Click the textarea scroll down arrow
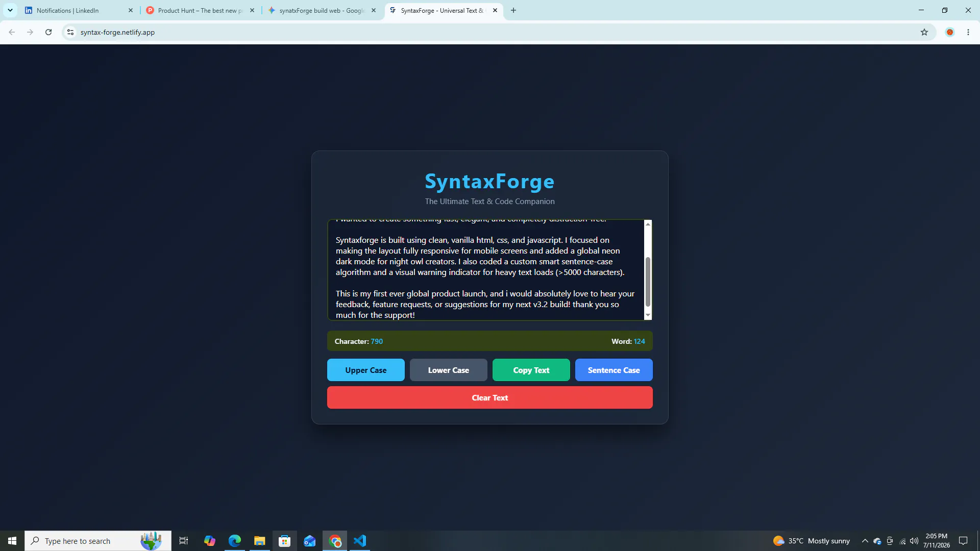Image resolution: width=980 pixels, height=551 pixels. pyautogui.click(x=648, y=315)
